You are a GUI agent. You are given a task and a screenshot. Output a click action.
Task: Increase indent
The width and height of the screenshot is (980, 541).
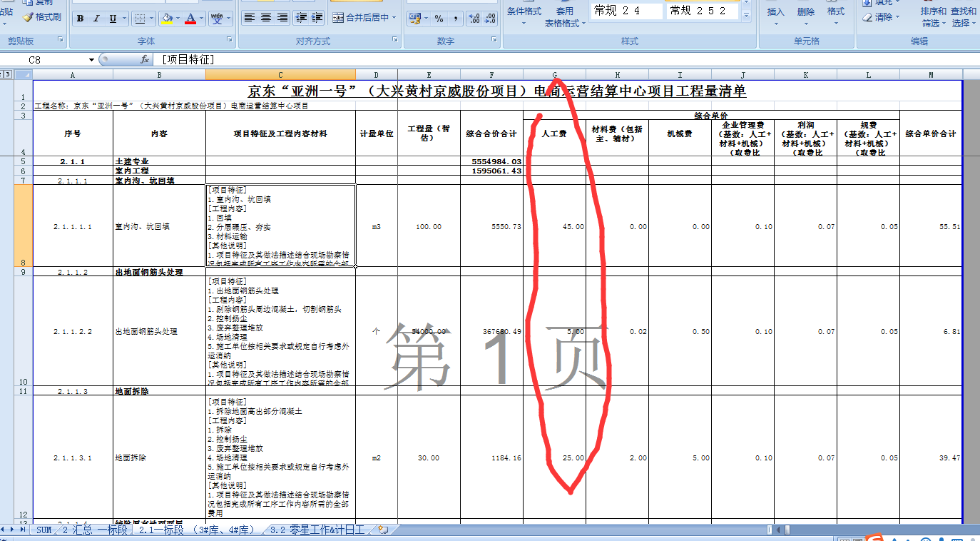(317, 18)
